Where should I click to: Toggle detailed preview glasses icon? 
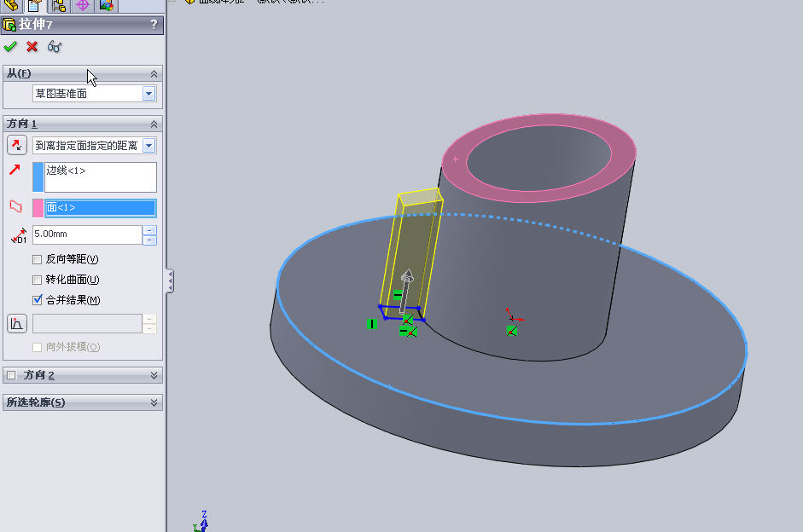(x=55, y=47)
